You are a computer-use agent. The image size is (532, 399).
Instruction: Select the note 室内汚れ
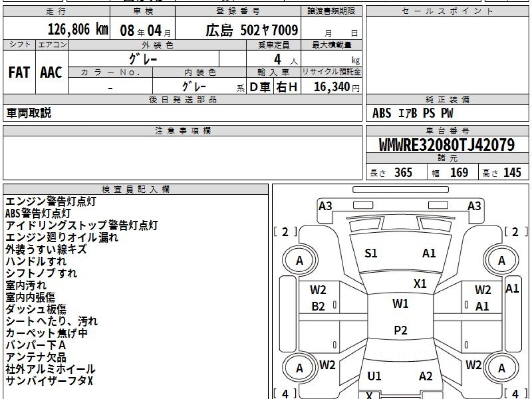click(x=26, y=285)
